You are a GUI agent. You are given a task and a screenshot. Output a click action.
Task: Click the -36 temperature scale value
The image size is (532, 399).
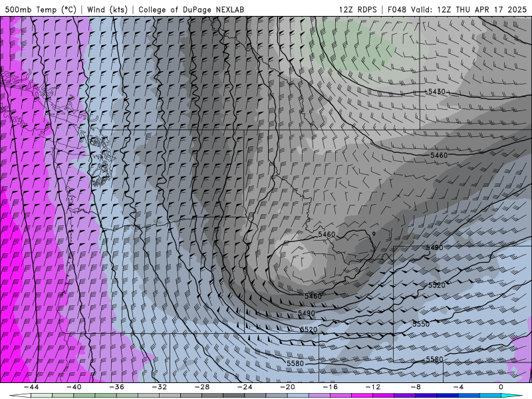coord(116,387)
